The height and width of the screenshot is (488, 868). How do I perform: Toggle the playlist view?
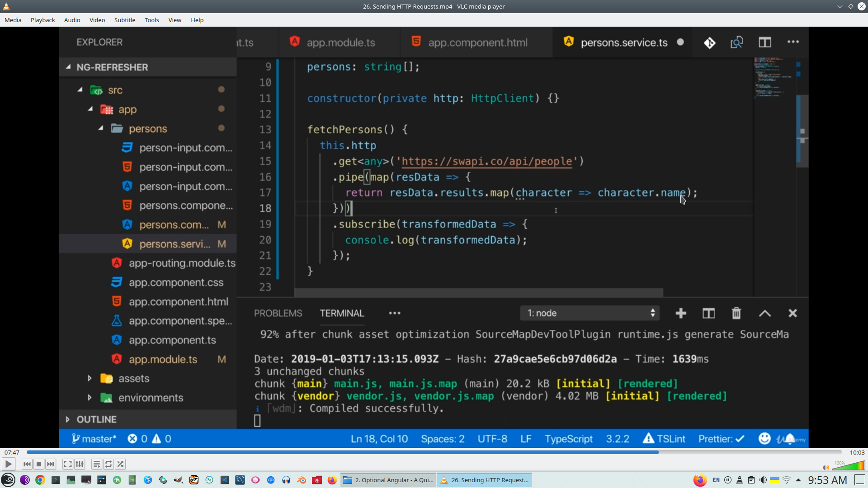(x=97, y=464)
